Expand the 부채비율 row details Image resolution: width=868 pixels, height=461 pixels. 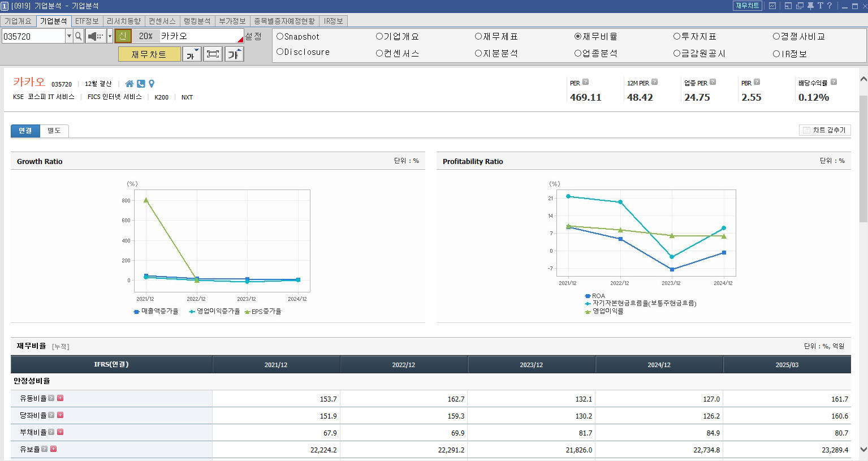pos(61,432)
